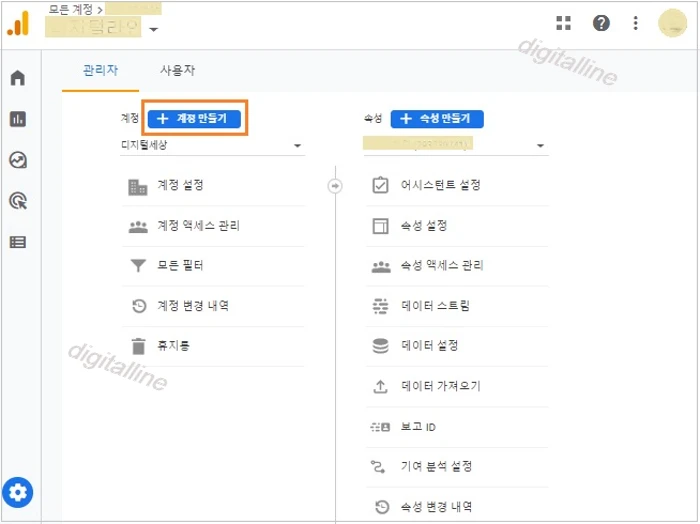Image resolution: width=700 pixels, height=524 pixels.
Task: Click the 기여 분석 설정 path icon
Action: [x=378, y=467]
